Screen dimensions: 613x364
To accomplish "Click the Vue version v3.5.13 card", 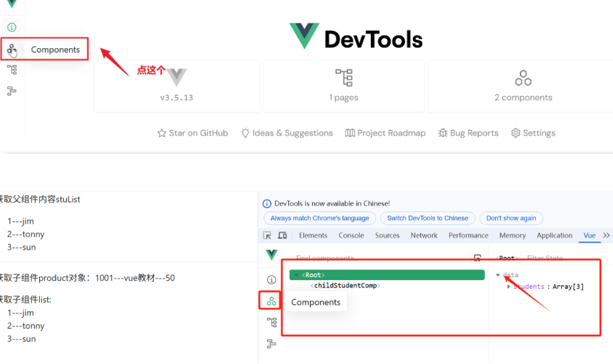I will (177, 86).
